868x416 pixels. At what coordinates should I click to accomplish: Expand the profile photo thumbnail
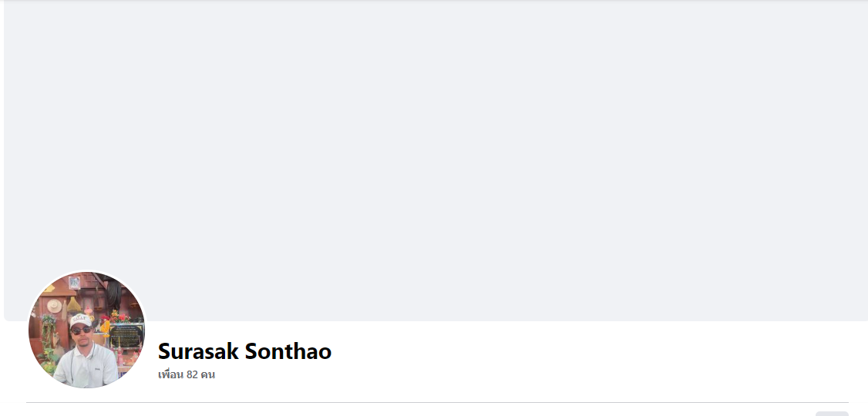(x=86, y=330)
